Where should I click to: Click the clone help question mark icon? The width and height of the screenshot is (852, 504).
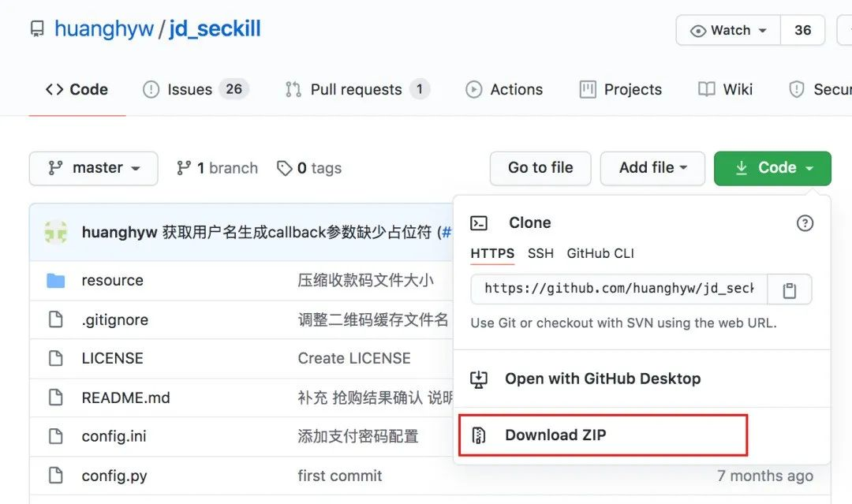[805, 223]
